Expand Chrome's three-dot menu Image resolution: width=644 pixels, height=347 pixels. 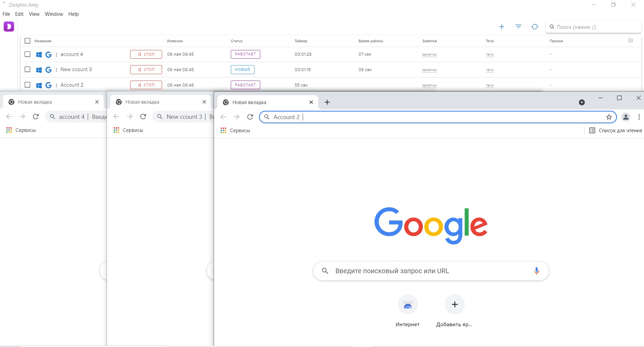[639, 117]
